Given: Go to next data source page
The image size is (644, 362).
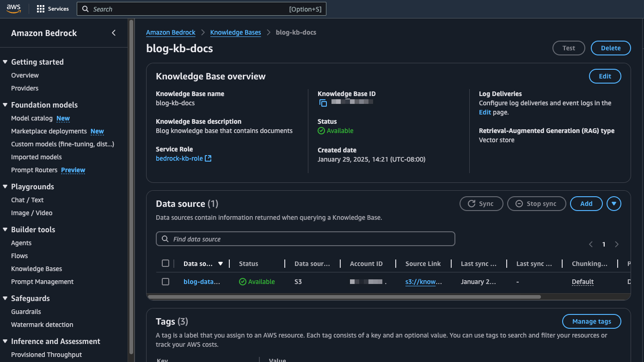Looking at the screenshot, I should tap(617, 244).
